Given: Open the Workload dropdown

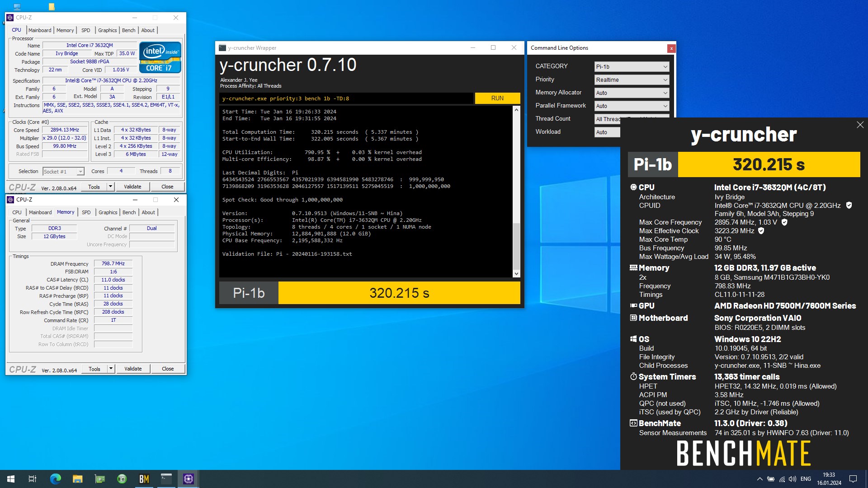Looking at the screenshot, I should 608,132.
